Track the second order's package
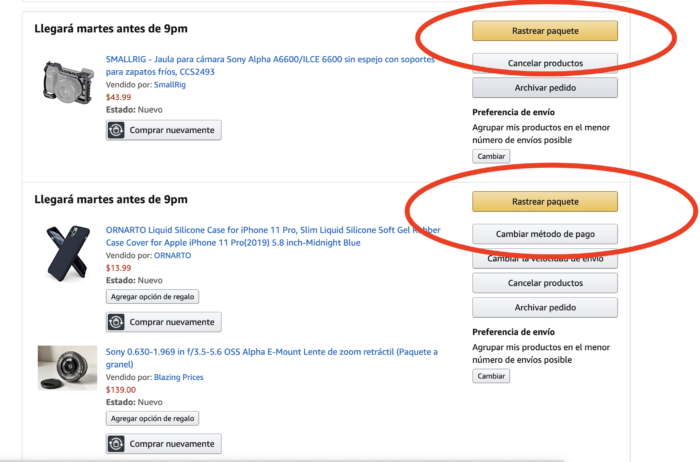Viewport: 700px width, 462px height. pos(545,202)
